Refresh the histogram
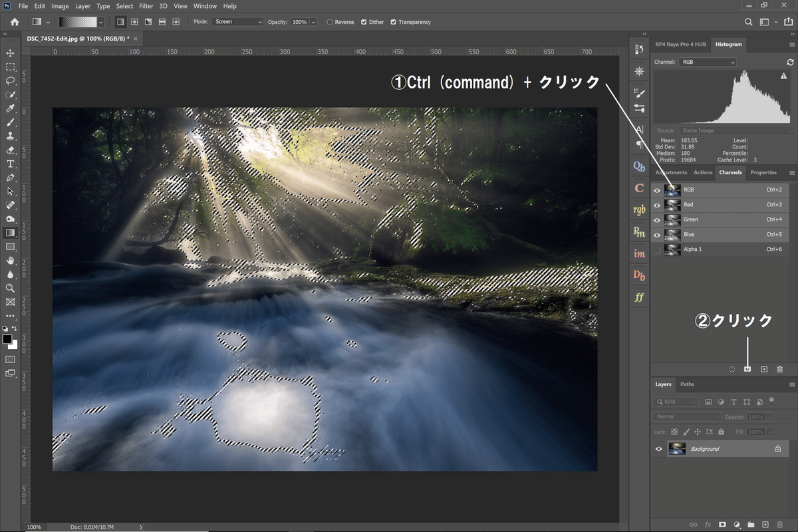 pos(789,62)
